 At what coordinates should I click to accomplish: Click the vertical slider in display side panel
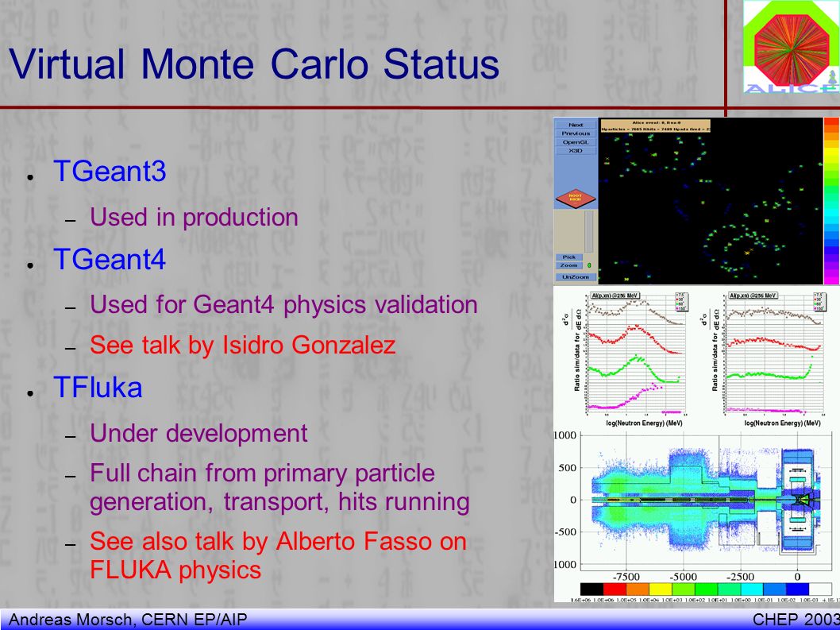pos(589,232)
